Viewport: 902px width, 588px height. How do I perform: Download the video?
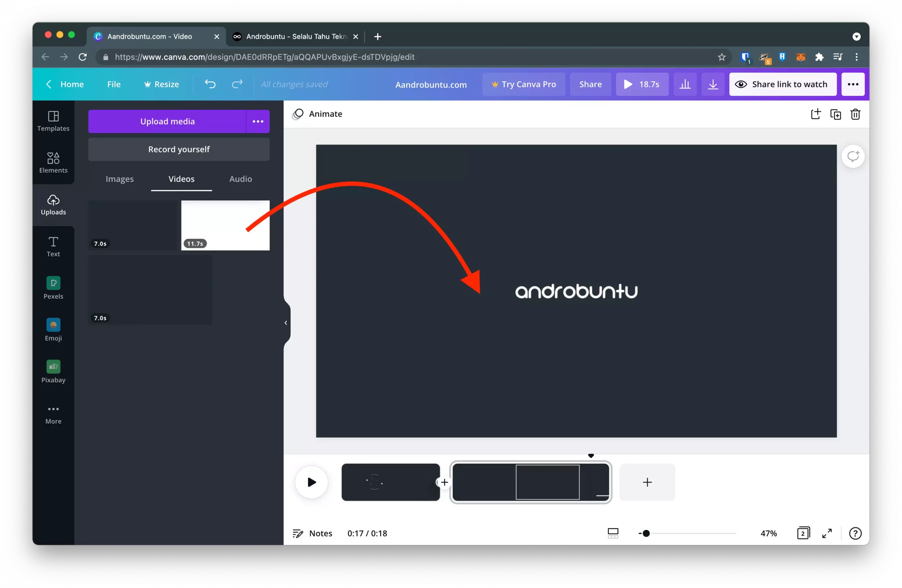pos(713,84)
